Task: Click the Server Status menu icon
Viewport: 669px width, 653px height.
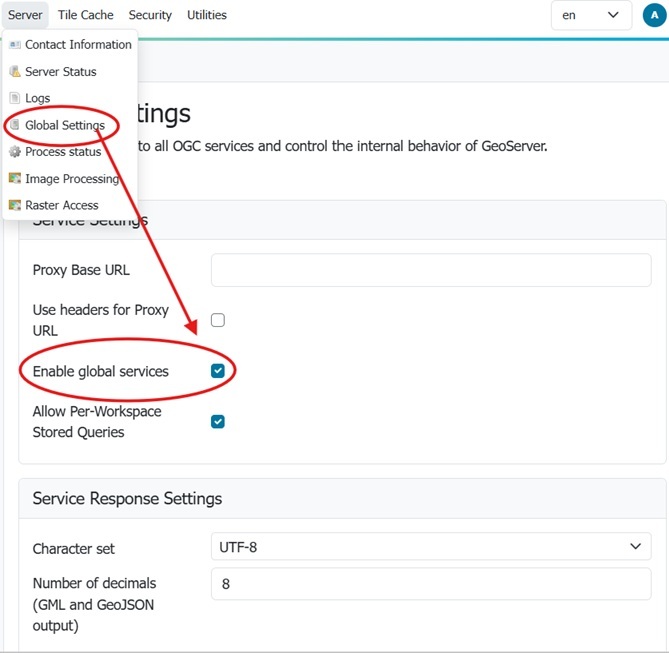Action: [x=15, y=72]
